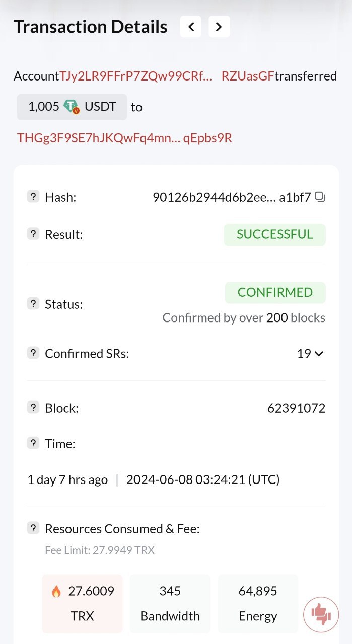Open recipient address THGg3F9SE7hJKQwFq4mn

point(124,138)
